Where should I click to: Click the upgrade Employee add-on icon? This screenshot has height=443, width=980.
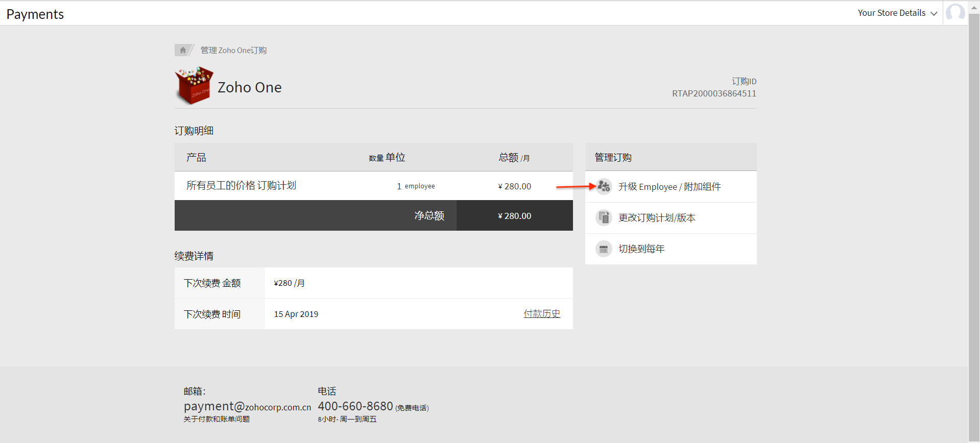point(604,186)
